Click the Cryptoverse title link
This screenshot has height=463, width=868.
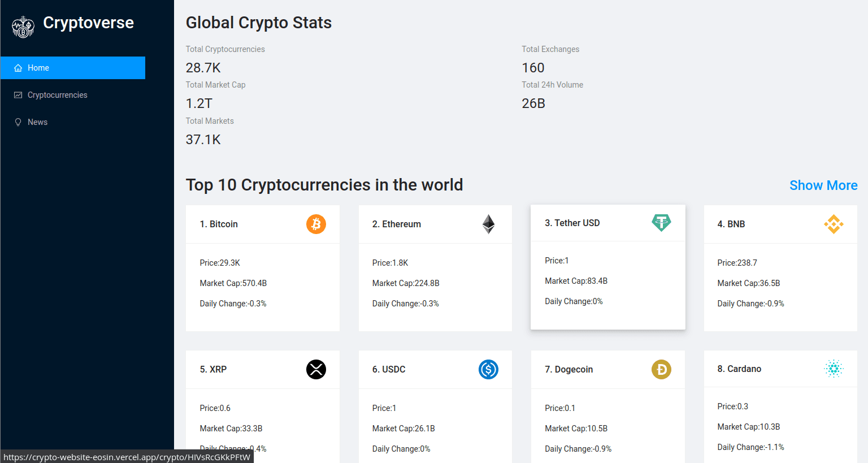[x=88, y=23]
